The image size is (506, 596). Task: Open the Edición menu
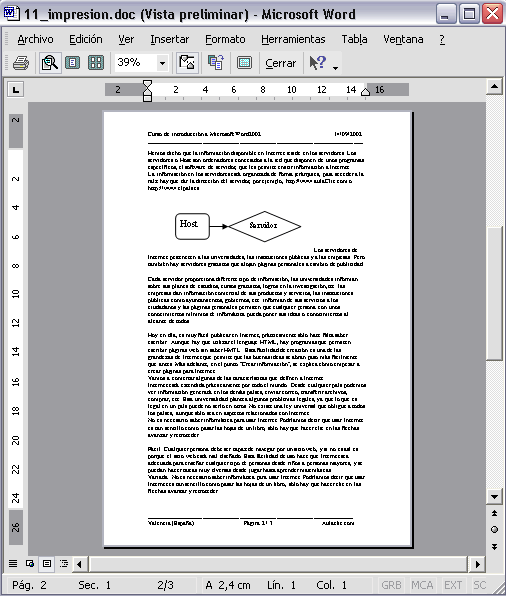86,39
